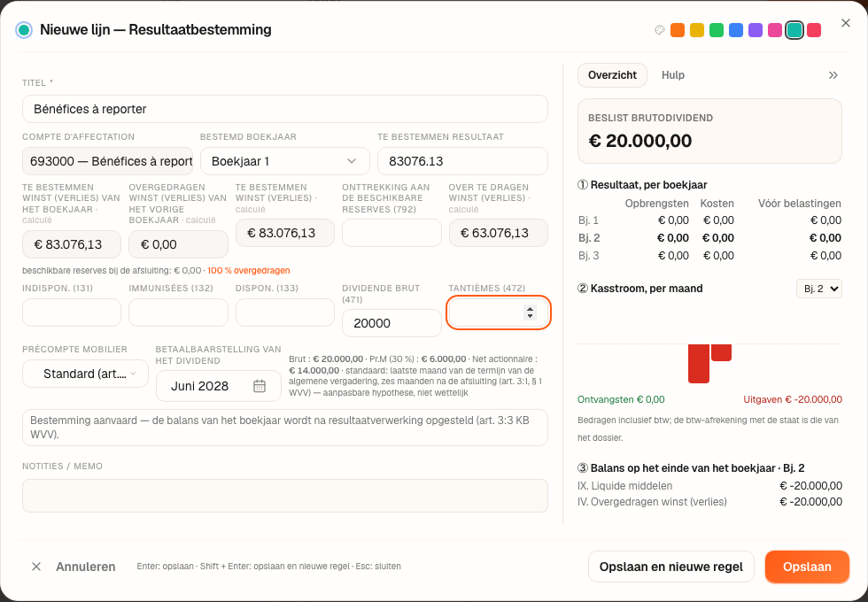
Task: Click the Te bestemmen resultaat field
Action: (x=462, y=161)
